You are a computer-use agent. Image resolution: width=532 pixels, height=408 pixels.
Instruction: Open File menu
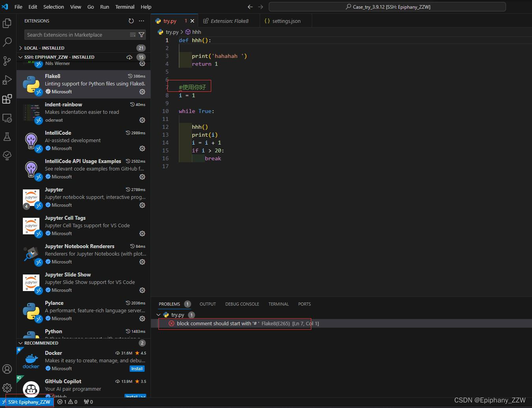[x=19, y=7]
